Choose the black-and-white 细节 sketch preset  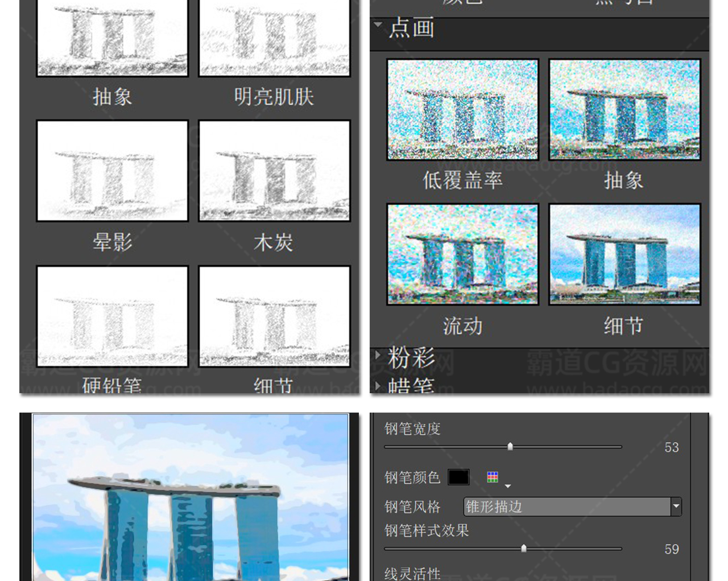point(274,316)
